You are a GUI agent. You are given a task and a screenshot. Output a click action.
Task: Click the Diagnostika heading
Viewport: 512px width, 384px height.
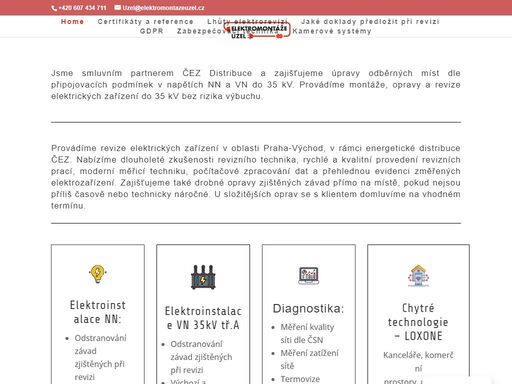tap(308, 308)
